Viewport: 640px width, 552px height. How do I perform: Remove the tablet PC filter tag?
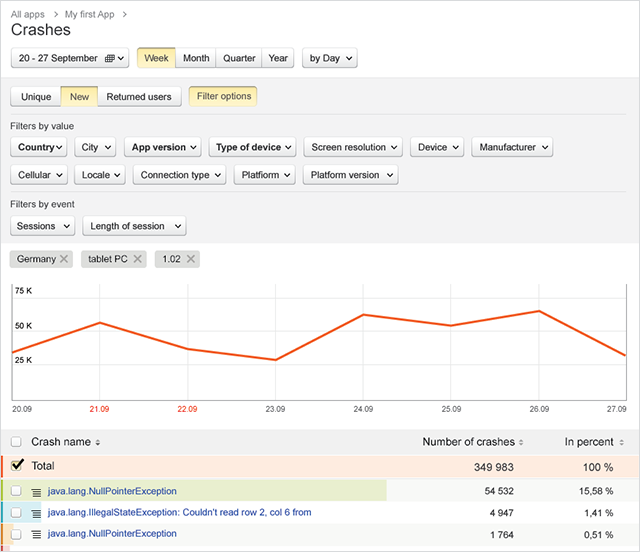pos(138,259)
